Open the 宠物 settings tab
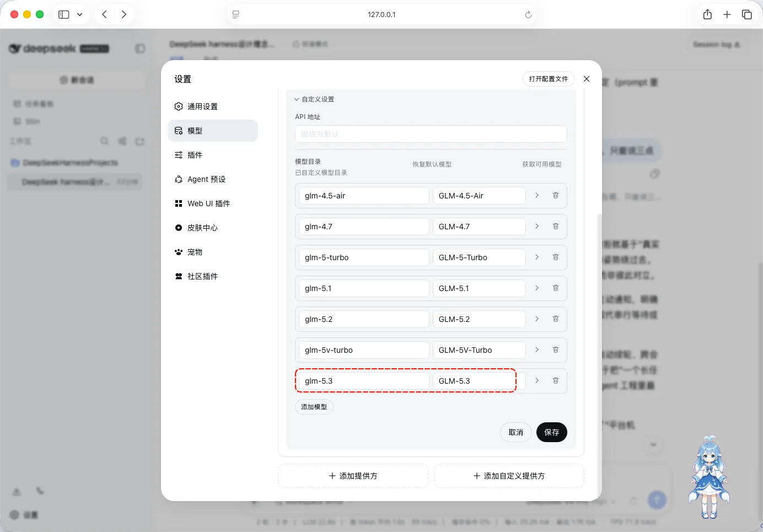Viewport: 763px width, 532px height. pos(213,252)
